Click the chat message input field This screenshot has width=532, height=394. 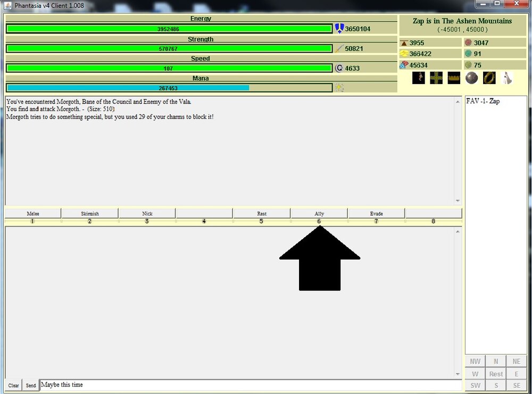click(x=250, y=385)
